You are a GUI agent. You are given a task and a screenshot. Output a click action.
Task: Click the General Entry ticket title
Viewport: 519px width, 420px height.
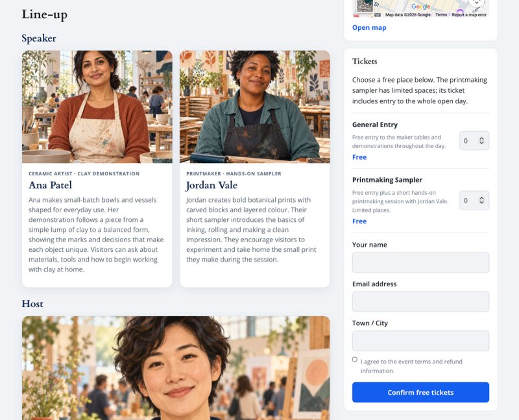375,125
